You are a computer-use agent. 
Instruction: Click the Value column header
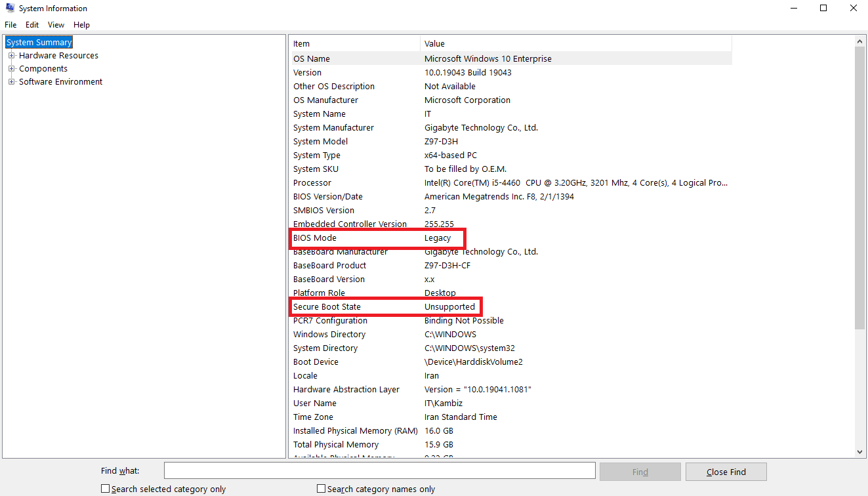coord(575,44)
